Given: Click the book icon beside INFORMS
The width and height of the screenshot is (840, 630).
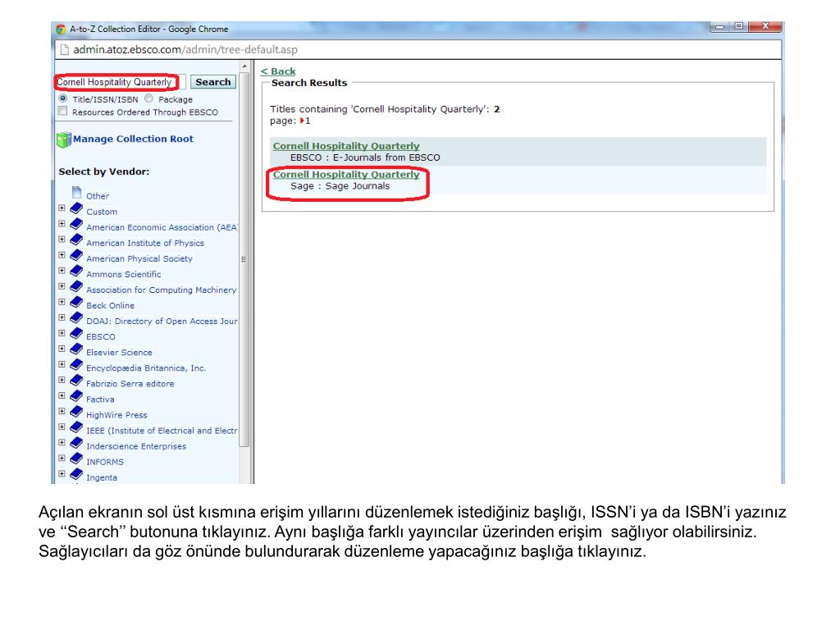Looking at the screenshot, I should click(x=76, y=459).
